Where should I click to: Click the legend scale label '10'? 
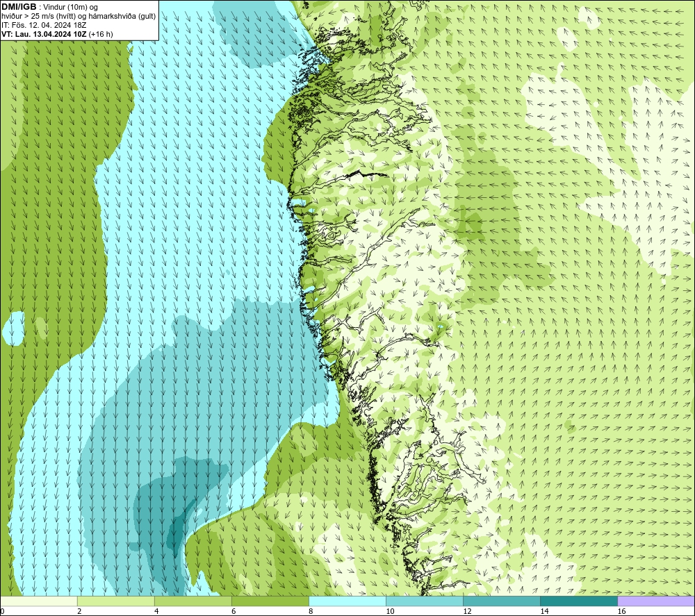(390, 611)
